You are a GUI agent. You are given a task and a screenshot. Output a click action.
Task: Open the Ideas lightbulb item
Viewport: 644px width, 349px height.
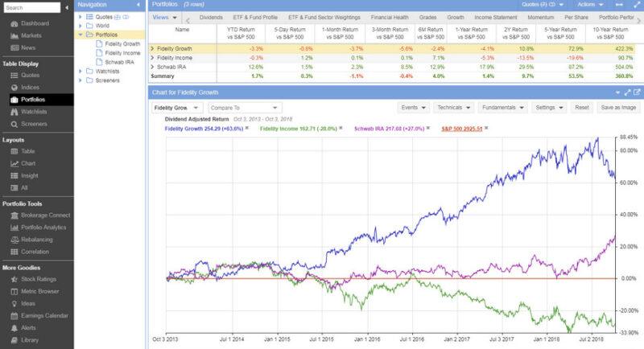click(x=14, y=303)
